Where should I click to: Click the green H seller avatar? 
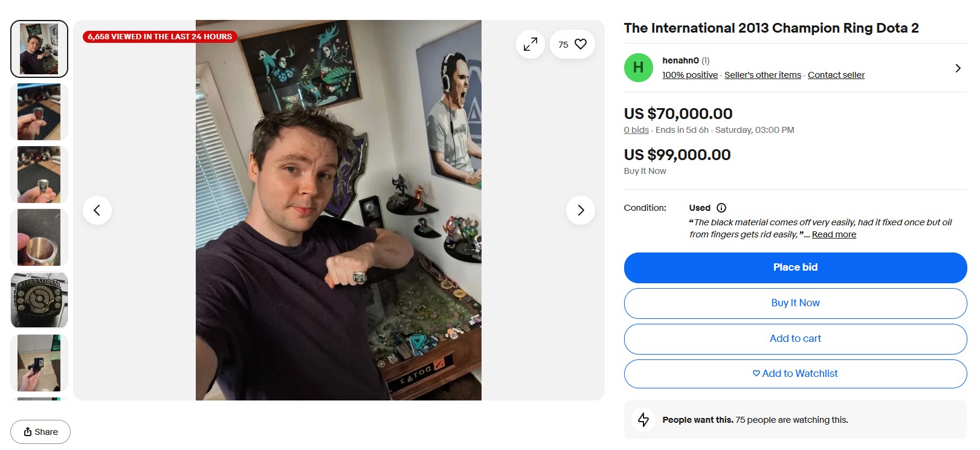pyautogui.click(x=638, y=68)
